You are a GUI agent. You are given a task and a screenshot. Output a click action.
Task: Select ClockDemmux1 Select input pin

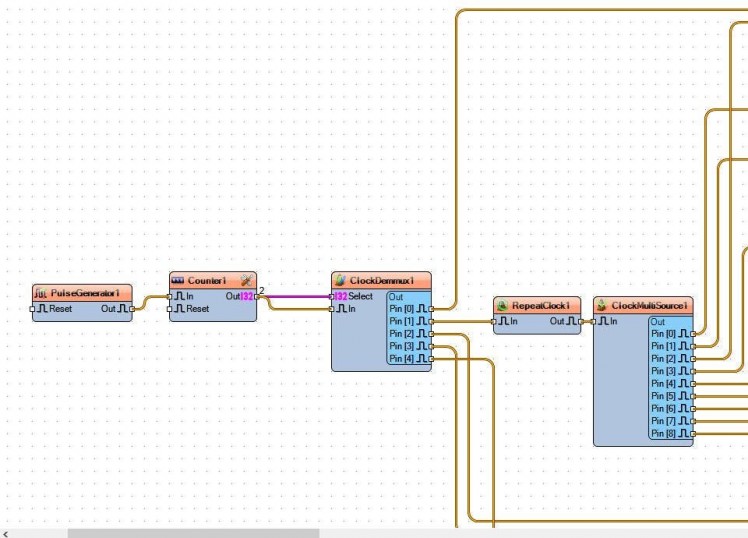pos(333,296)
